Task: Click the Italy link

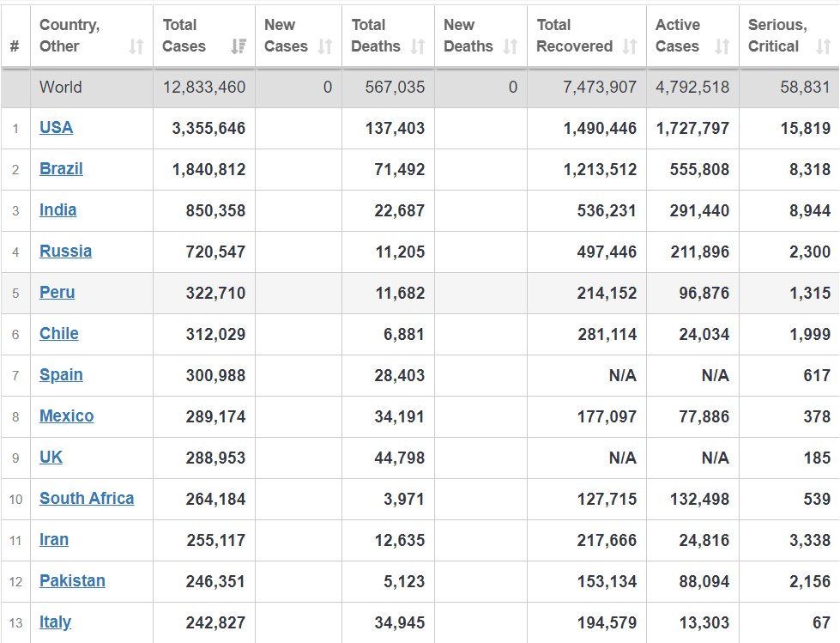Action: [x=55, y=622]
